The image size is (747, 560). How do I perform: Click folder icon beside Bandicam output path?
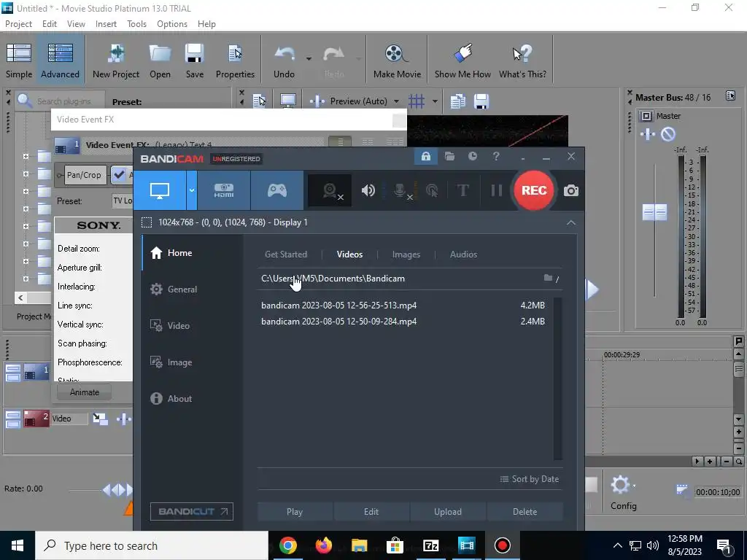pyautogui.click(x=549, y=278)
